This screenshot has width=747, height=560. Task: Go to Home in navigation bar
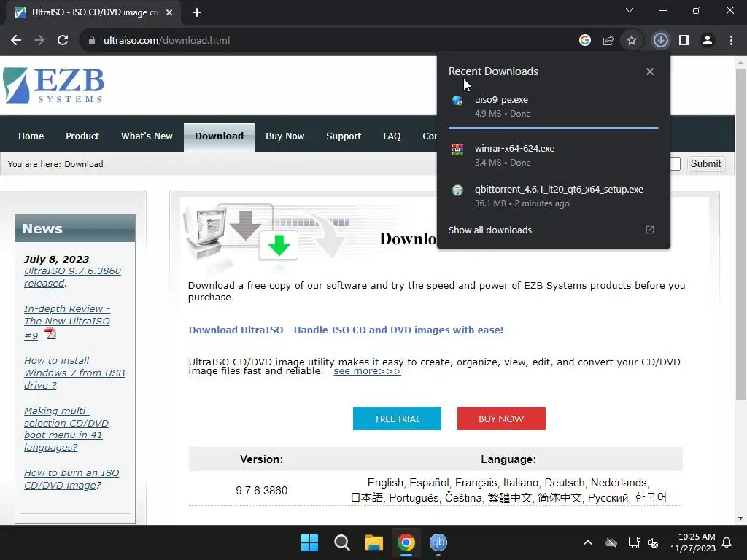tap(31, 136)
